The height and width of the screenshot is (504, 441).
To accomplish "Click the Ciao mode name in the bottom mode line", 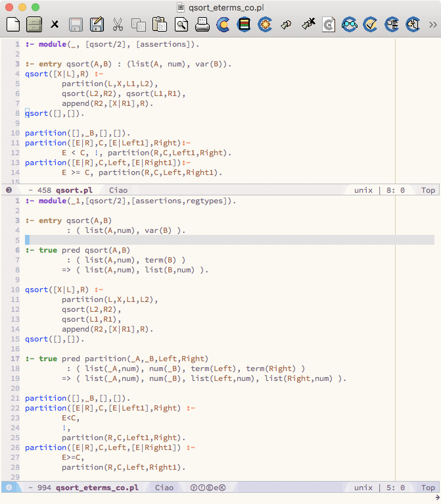I will click(164, 488).
